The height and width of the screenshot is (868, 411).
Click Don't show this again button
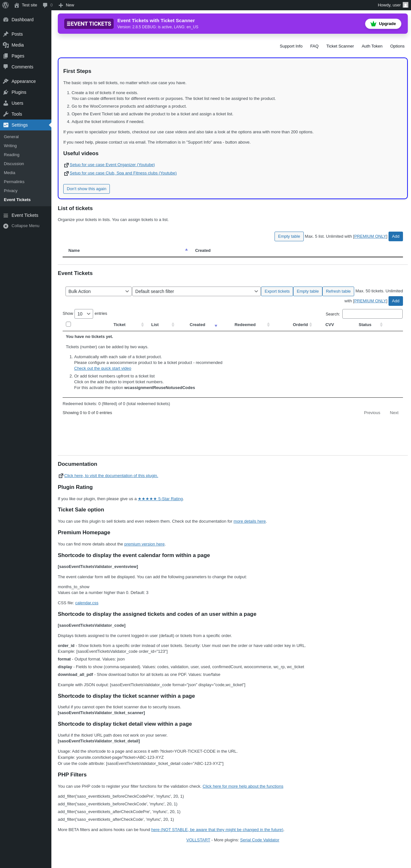click(x=87, y=189)
